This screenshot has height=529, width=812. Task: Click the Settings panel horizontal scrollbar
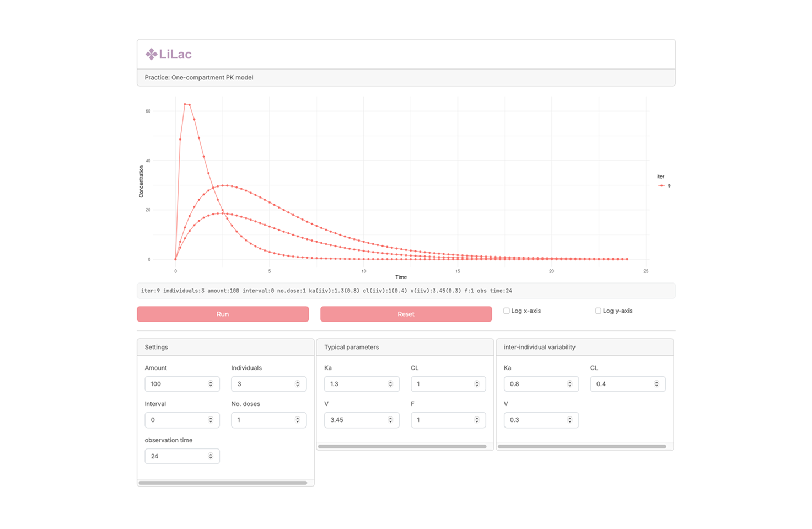point(223,483)
